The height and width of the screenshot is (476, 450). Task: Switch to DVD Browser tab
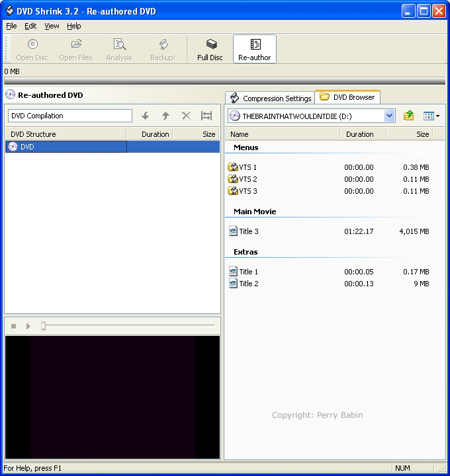[x=347, y=97]
